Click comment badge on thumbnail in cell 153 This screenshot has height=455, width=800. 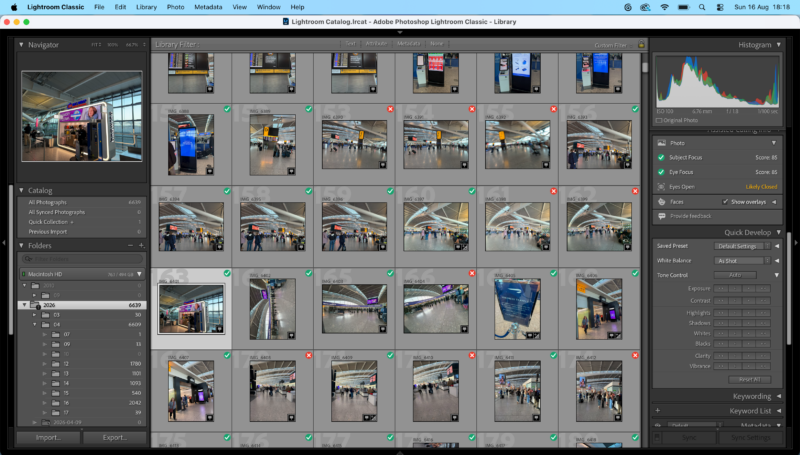(x=383, y=165)
